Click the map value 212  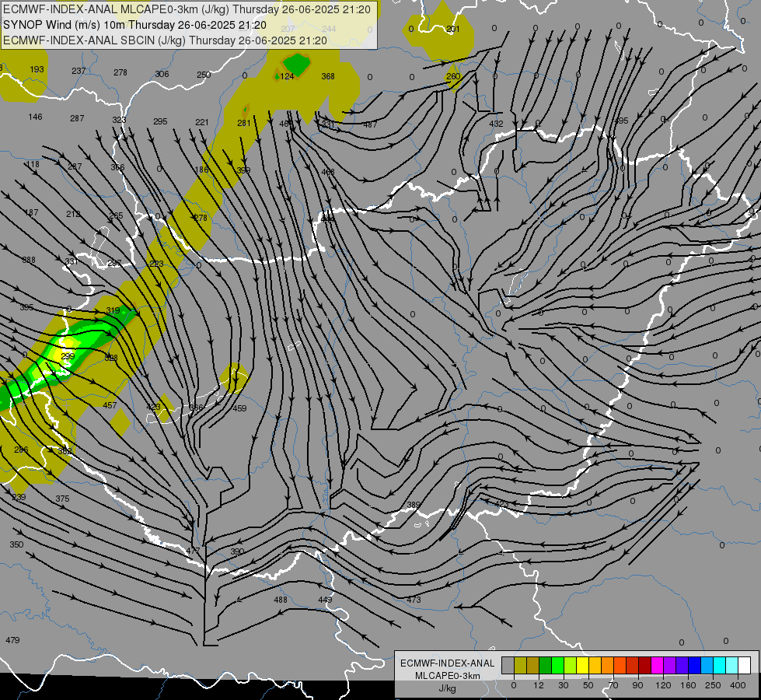point(73,214)
